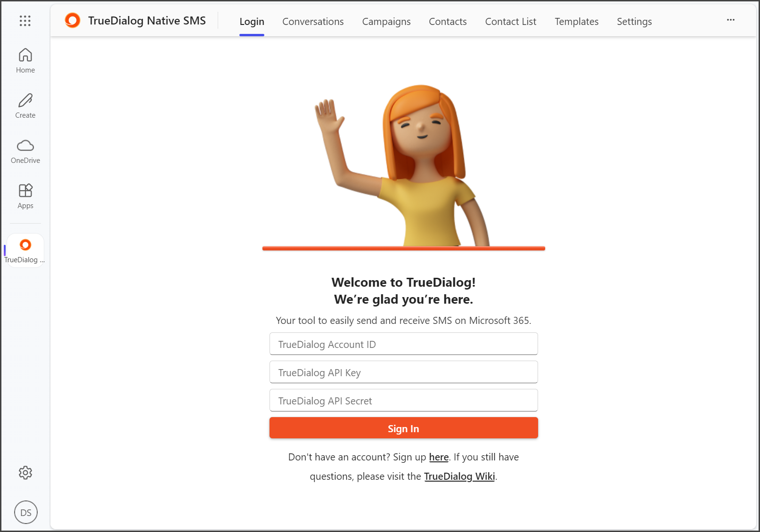Open the Contact List tab
This screenshot has height=532, width=760.
(511, 22)
